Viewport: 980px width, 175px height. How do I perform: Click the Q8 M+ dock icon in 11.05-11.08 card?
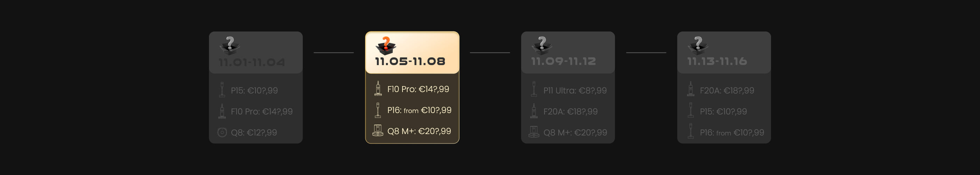[x=378, y=131]
